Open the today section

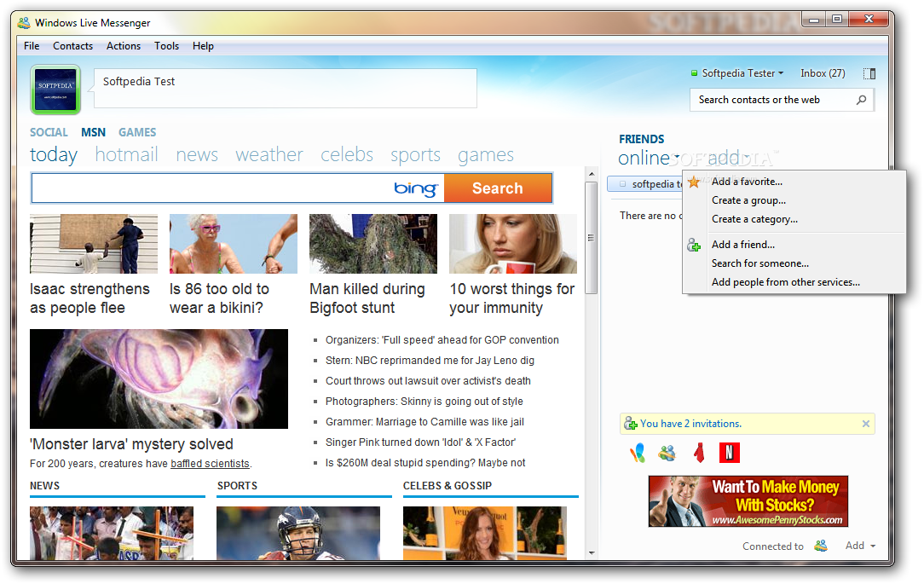tap(54, 155)
